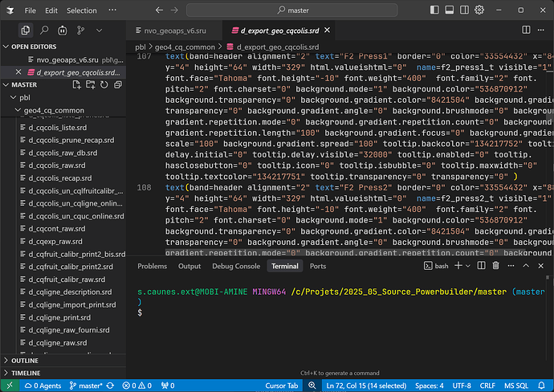Maximize the panel with up chevron
The image size is (554, 392).
click(x=526, y=266)
